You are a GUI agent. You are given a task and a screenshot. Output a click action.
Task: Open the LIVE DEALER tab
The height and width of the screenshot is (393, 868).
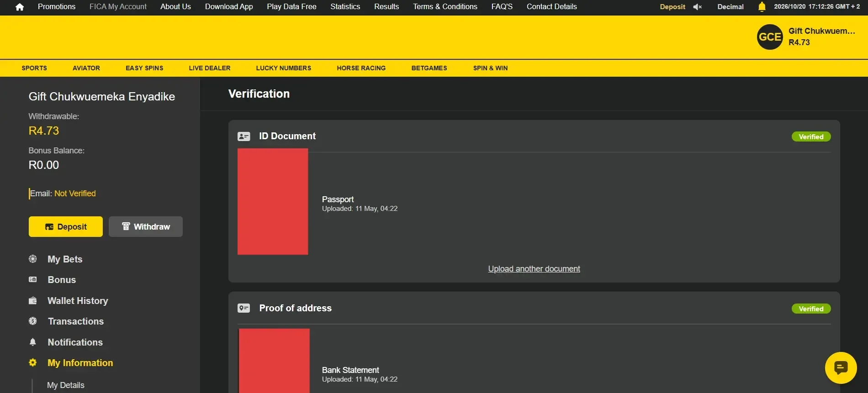[x=210, y=68]
